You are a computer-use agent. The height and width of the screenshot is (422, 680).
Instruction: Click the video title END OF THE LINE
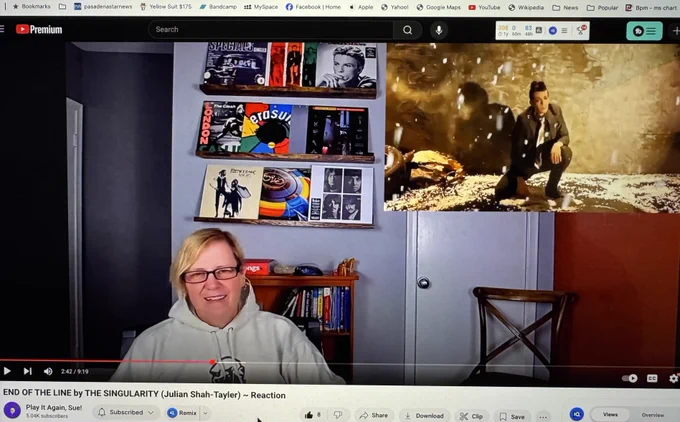(144, 395)
